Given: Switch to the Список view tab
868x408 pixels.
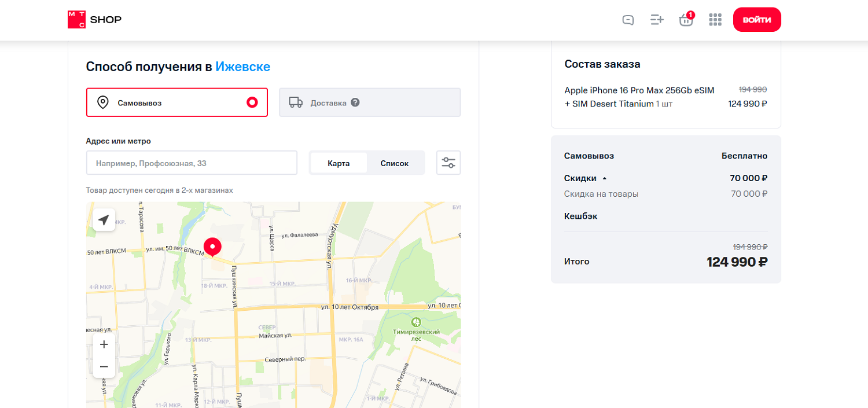Looking at the screenshot, I should 395,163.
